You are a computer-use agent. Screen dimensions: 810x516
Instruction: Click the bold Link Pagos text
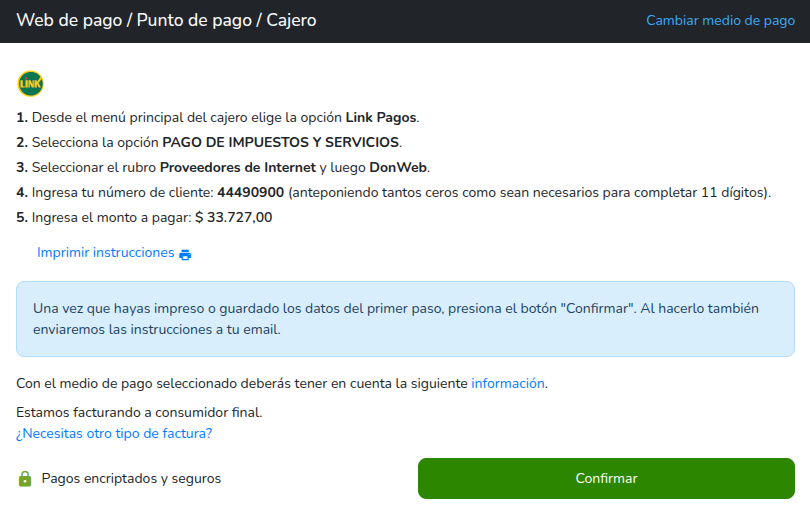381,118
